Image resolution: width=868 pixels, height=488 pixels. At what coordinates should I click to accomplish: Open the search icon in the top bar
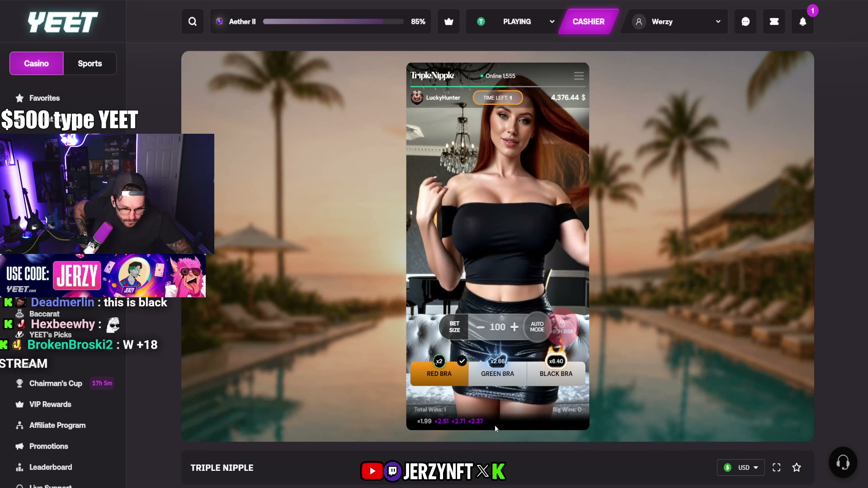coord(193,22)
